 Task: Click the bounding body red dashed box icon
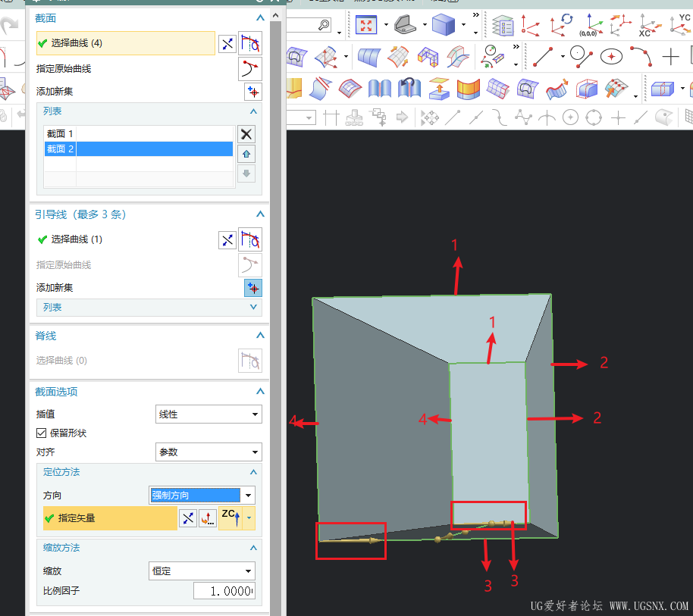[x=588, y=89]
